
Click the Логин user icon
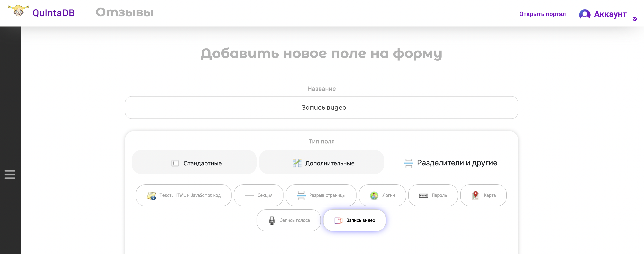coord(374,196)
